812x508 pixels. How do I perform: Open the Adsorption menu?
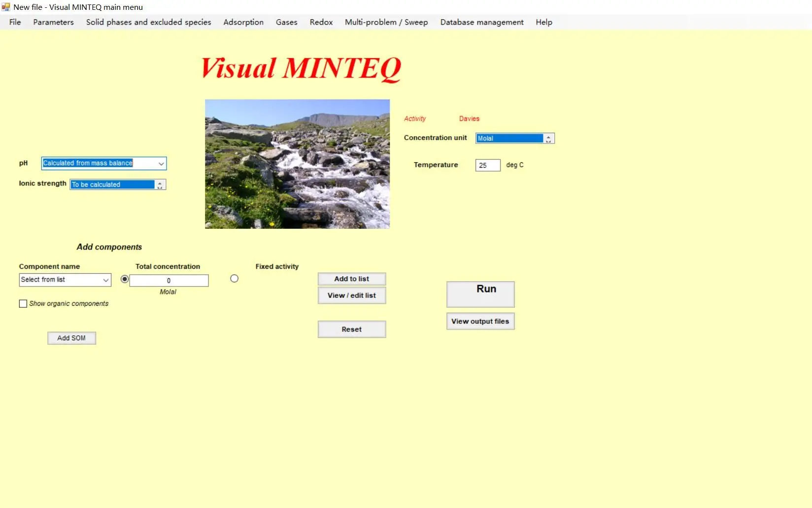click(x=243, y=22)
